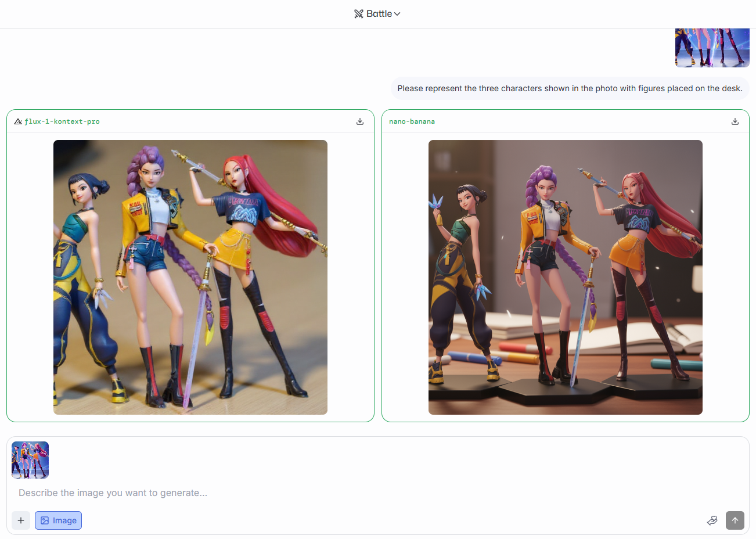Download the flux-1-kontext-pro image
The width and height of the screenshot is (756, 539).
(x=360, y=121)
